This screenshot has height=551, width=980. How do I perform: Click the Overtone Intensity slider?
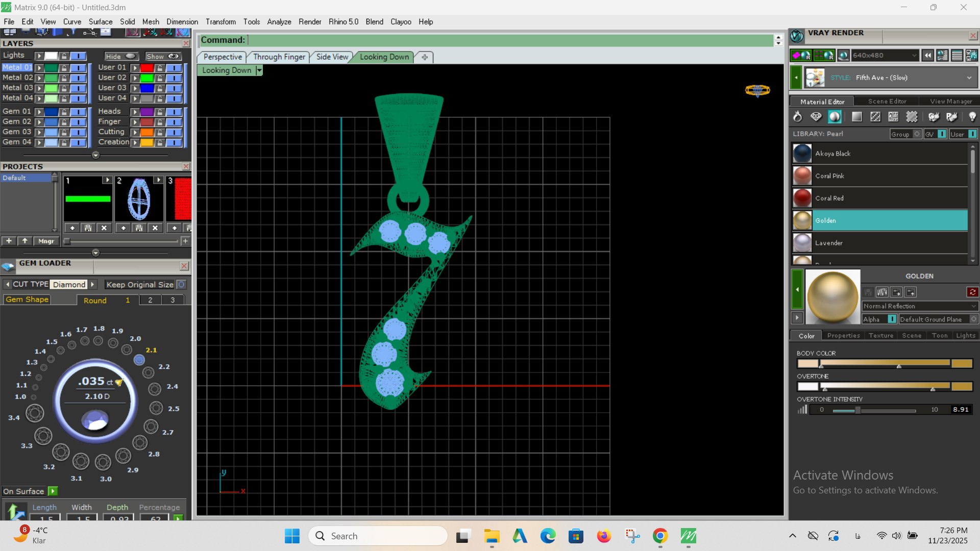(874, 410)
